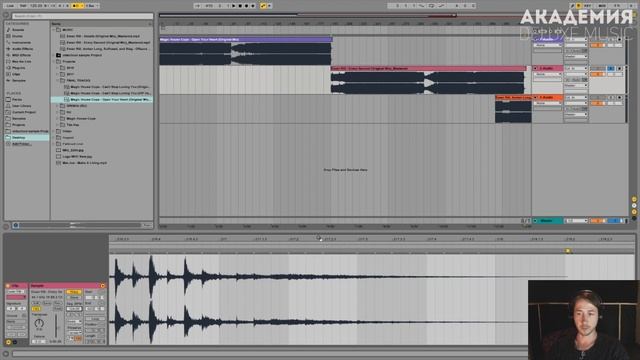Open Projects folder under Places
The height and width of the screenshot is (360, 640).
click(x=19, y=124)
